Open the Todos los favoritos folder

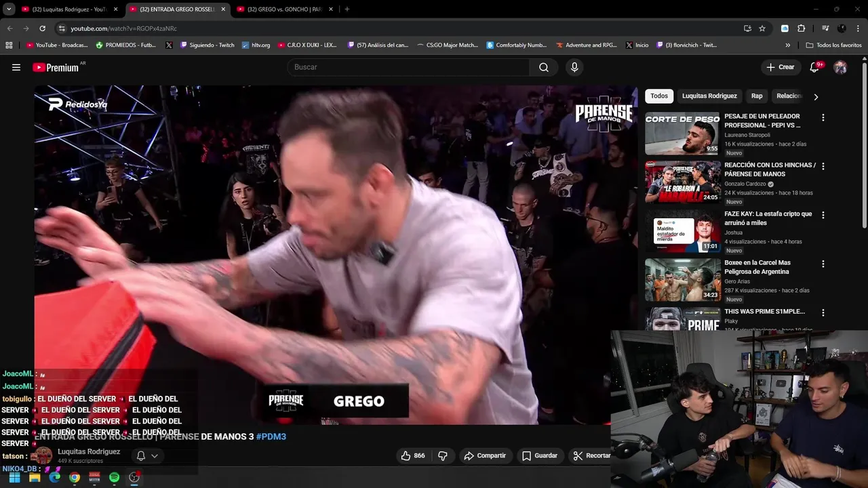click(833, 45)
